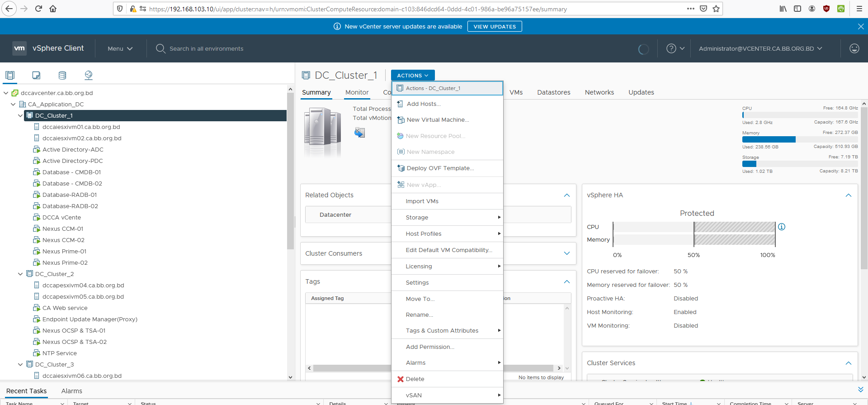
Task: Click the search magnifier icon
Action: [x=160, y=48]
